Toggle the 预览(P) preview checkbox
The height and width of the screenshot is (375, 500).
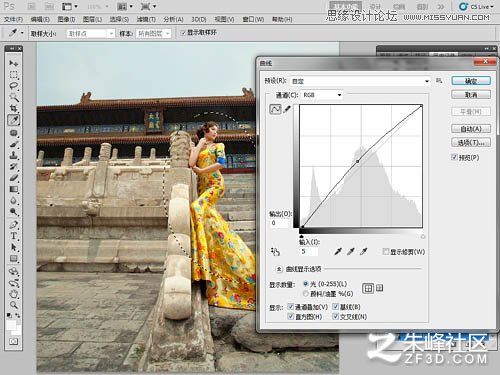[454, 157]
